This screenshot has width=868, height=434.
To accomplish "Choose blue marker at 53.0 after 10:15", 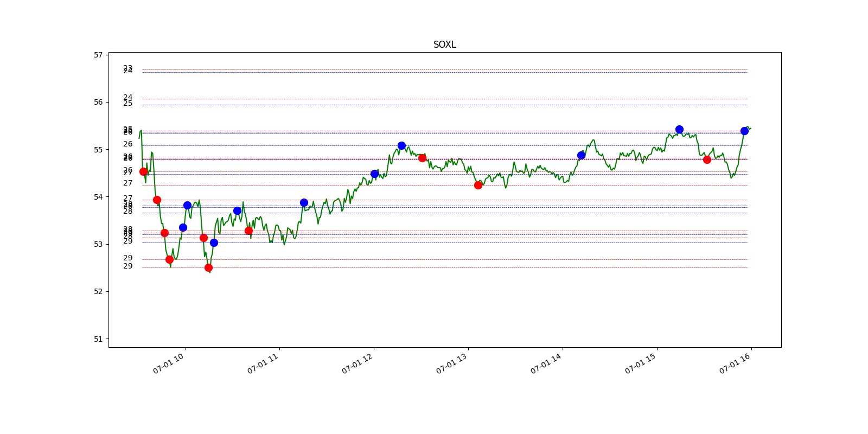I will (214, 242).
